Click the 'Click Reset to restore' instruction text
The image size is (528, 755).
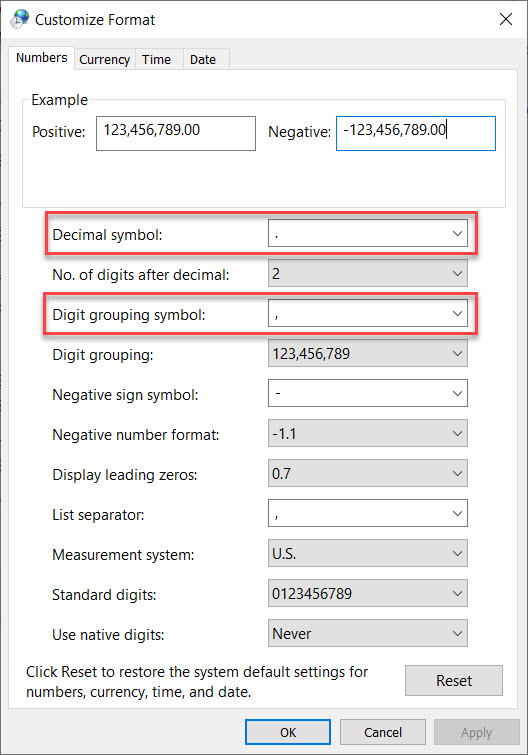[x=197, y=681]
